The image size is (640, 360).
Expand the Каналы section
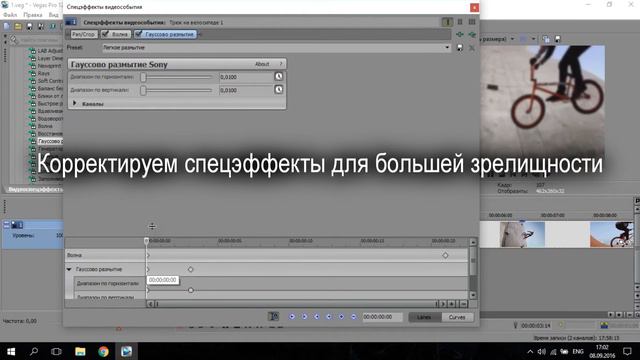(x=75, y=104)
